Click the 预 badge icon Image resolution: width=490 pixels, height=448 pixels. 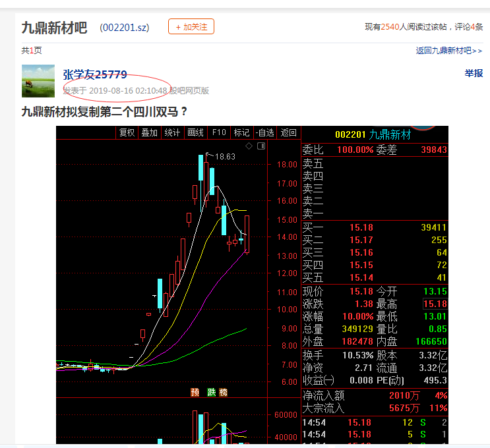(x=195, y=392)
